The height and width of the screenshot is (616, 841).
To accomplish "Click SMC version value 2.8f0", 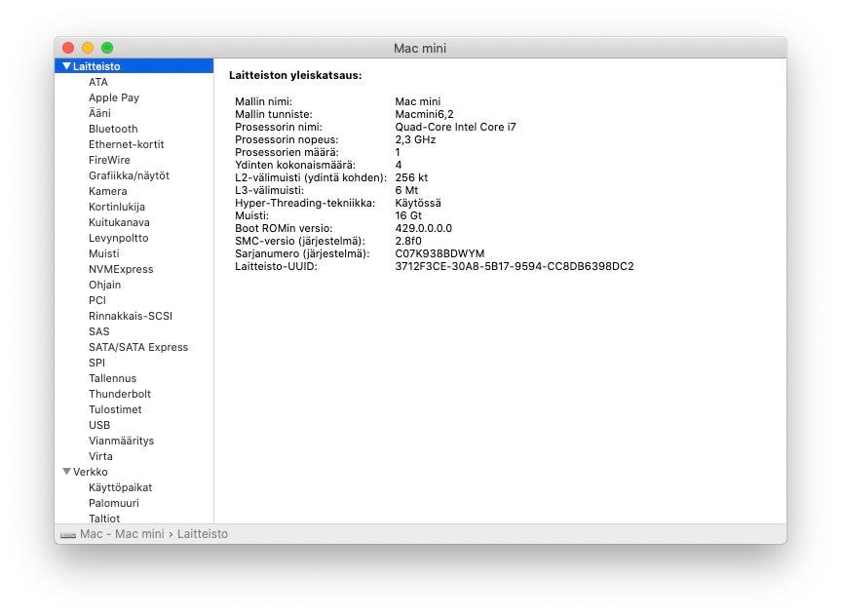I will [x=408, y=241].
